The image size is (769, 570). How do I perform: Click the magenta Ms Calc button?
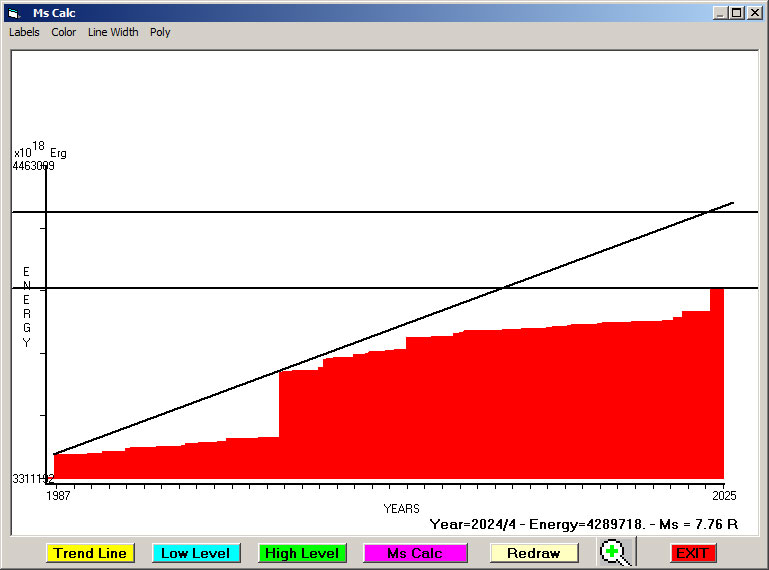click(415, 553)
